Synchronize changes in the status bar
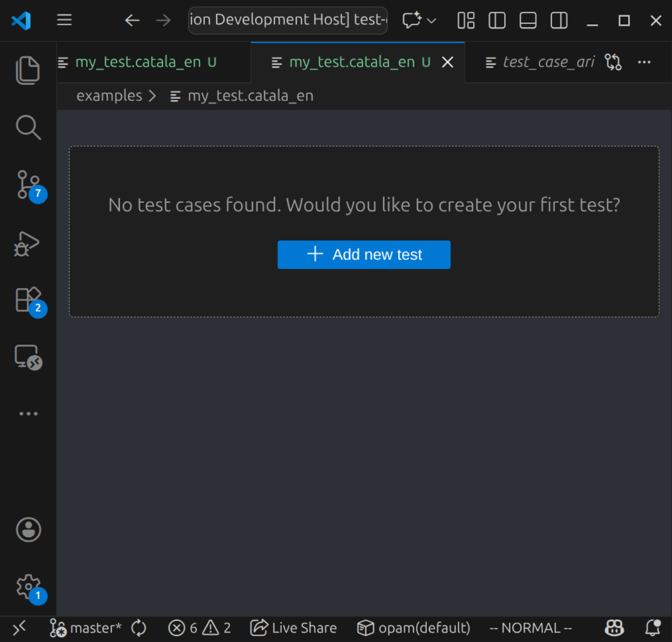The height and width of the screenshot is (642, 672). (139, 629)
